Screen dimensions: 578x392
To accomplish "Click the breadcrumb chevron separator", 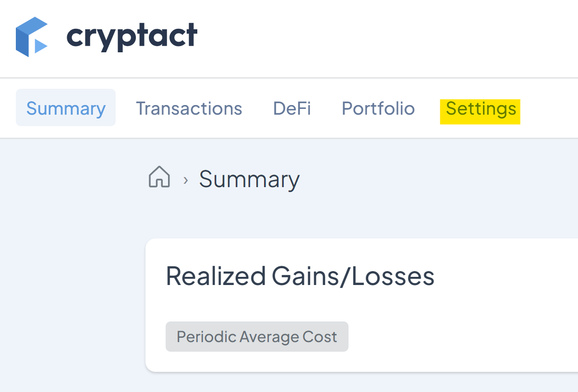I will pyautogui.click(x=185, y=180).
